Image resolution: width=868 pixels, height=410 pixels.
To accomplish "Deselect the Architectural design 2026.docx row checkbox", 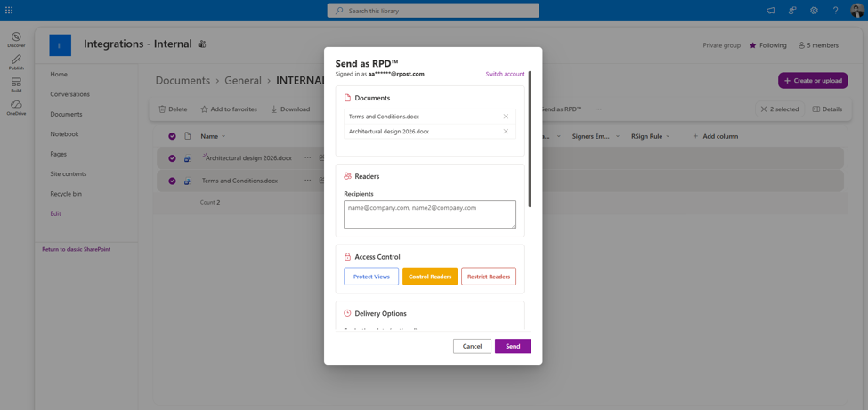I will pos(172,158).
